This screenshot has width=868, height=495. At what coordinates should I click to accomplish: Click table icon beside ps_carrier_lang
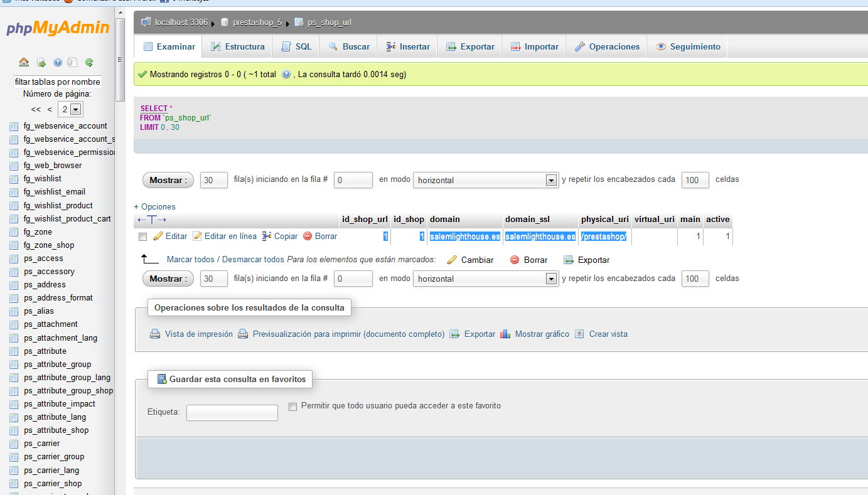click(x=14, y=471)
